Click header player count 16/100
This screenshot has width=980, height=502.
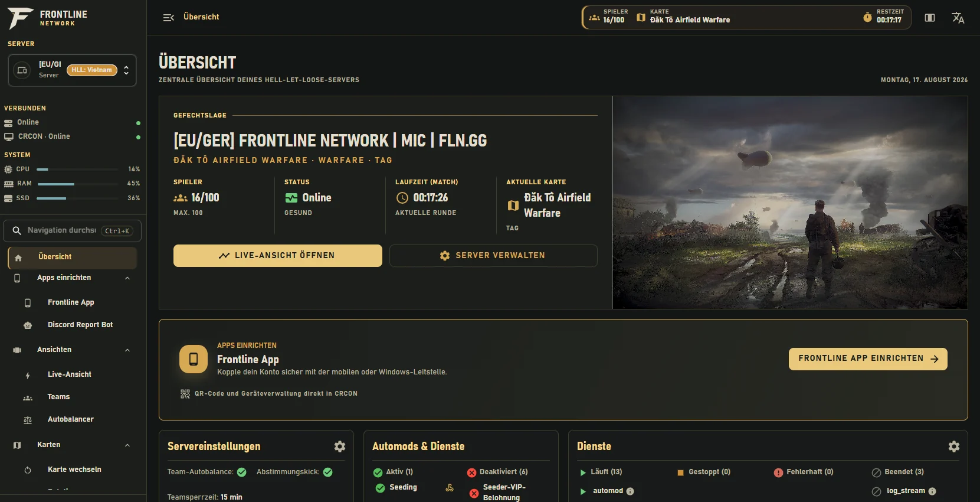614,20
